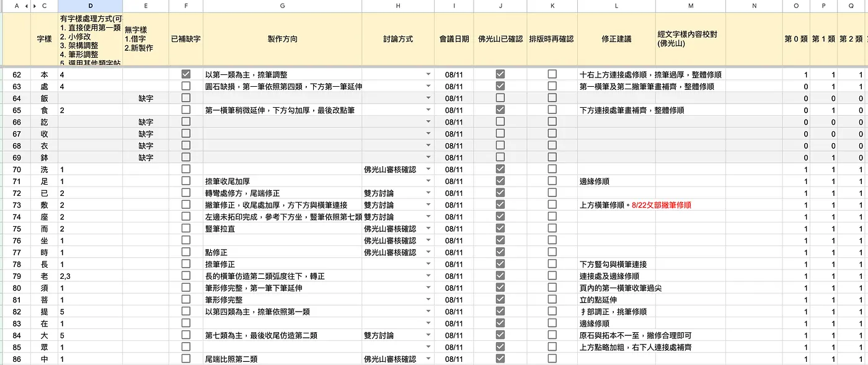Open the 雙方討論 dropdown in row 84
This screenshot has width=868, height=365.
(428, 336)
